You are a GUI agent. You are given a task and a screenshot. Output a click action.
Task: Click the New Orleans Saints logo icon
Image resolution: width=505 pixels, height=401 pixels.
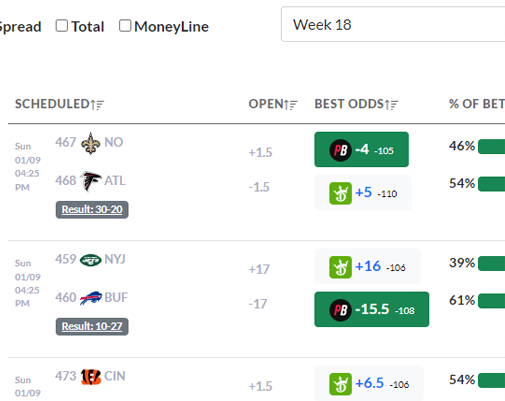[x=91, y=143]
